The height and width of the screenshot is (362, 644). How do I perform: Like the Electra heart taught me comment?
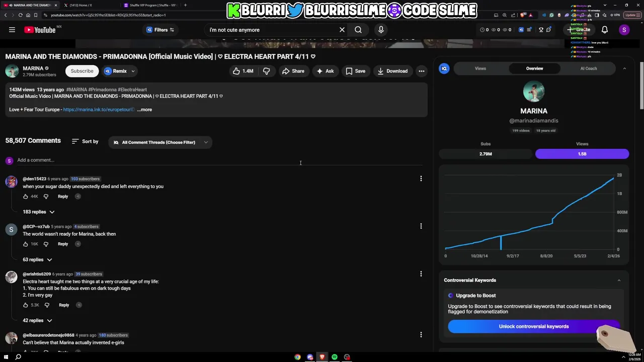pyautogui.click(x=26, y=305)
